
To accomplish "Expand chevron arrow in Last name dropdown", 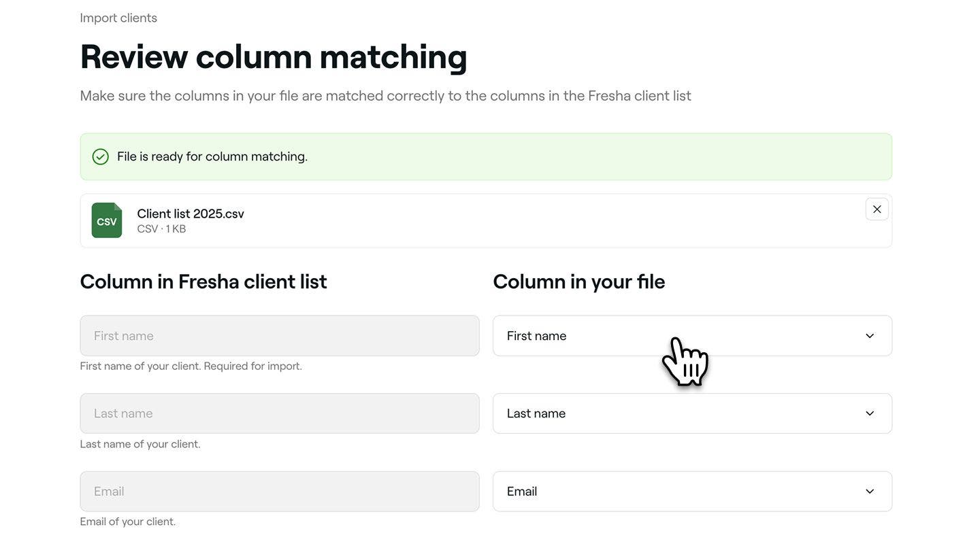I will 870,413.
